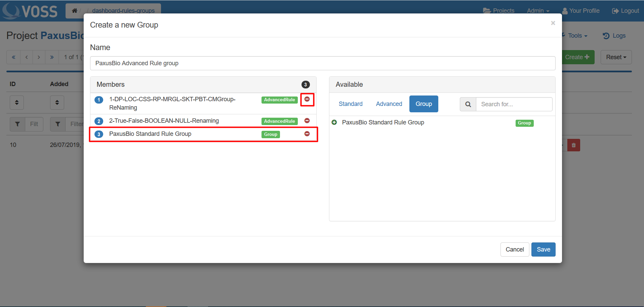Viewport: 644px width, 307px height.
Task: Remove PaxusBio Standard Rule Group from members
Action: pos(307,134)
